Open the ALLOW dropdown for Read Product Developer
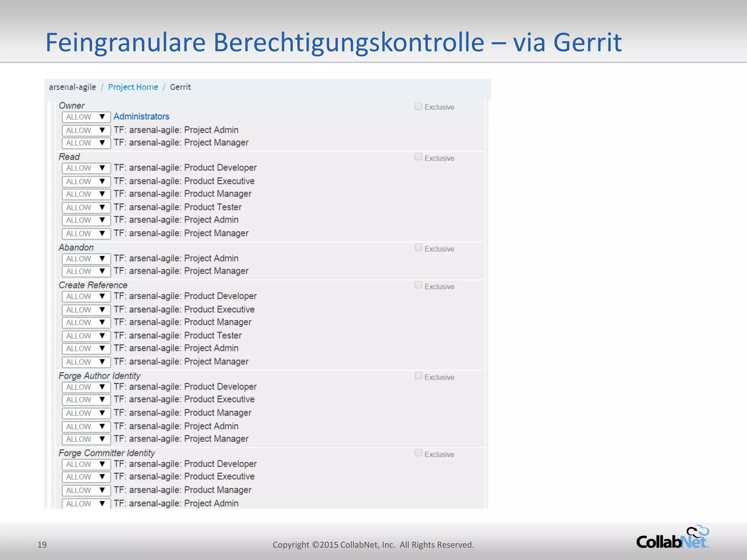This screenshot has height=560, width=747. 86,168
